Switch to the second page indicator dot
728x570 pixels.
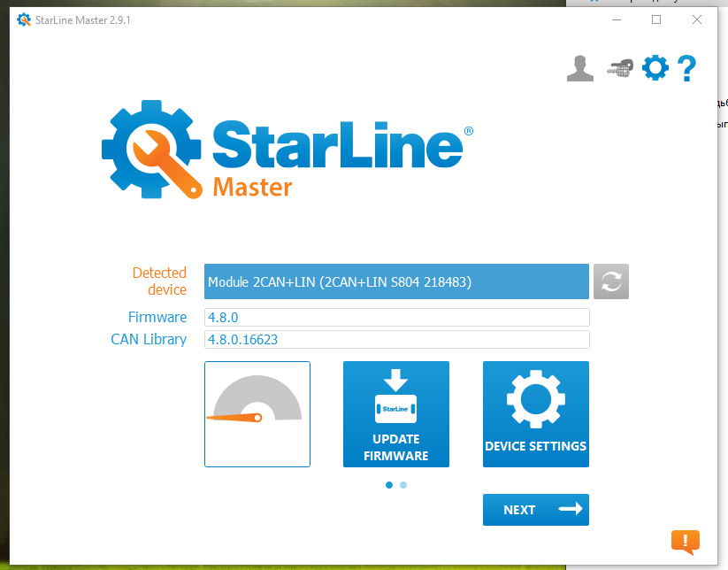(403, 485)
